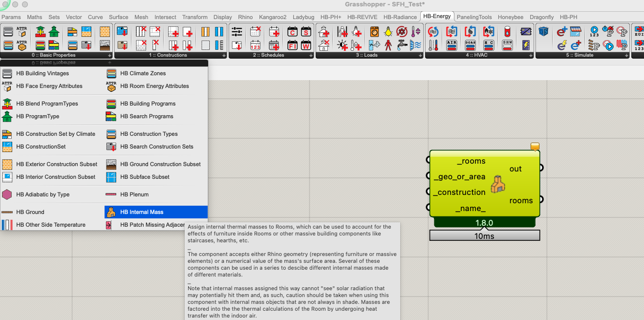The width and height of the screenshot is (644, 320).
Task: Open the Dragonfly tab
Action: pyautogui.click(x=541, y=17)
